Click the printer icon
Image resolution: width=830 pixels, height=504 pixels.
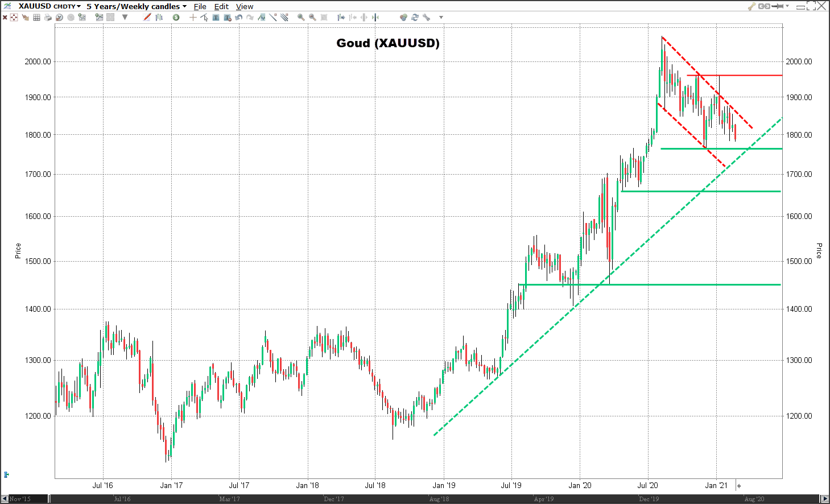[48, 18]
